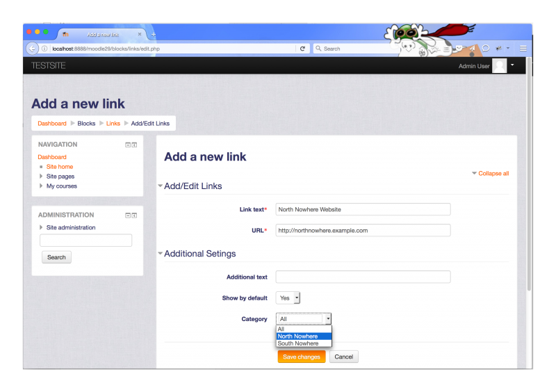Open Links in the breadcrumb
Screen dimensions: 556x392
(x=113, y=124)
